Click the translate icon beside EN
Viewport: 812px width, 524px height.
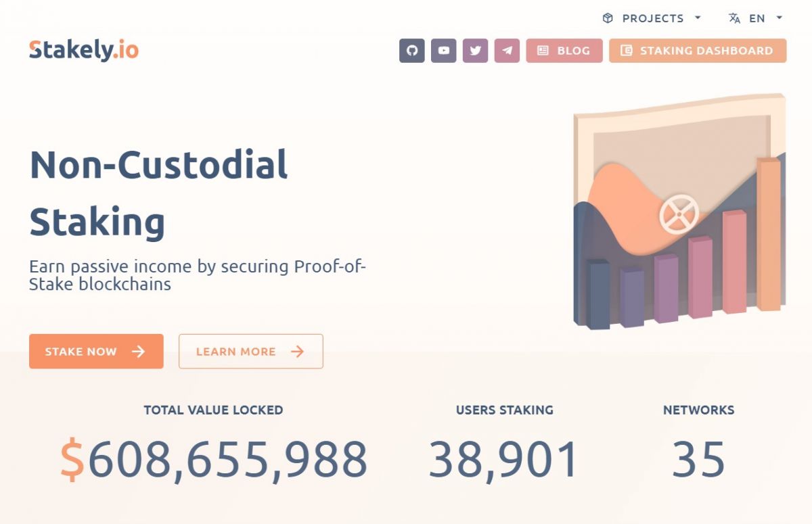tap(734, 18)
